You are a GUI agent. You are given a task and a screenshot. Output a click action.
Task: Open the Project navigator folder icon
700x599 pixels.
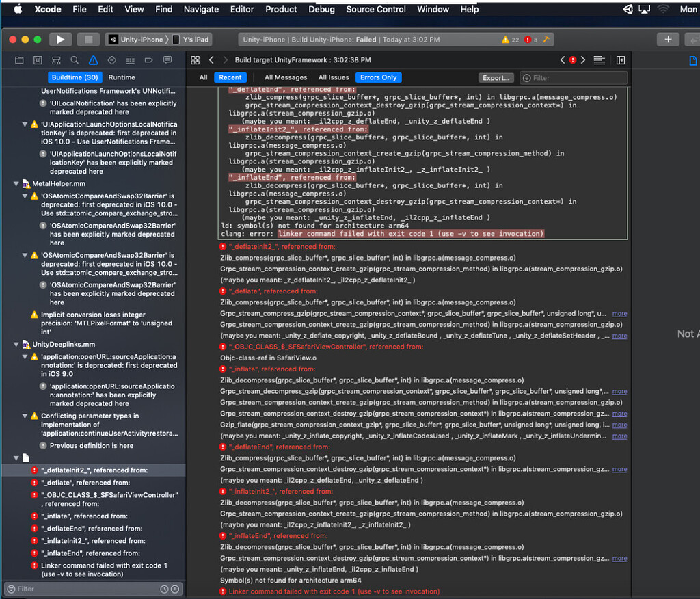[x=19, y=60]
